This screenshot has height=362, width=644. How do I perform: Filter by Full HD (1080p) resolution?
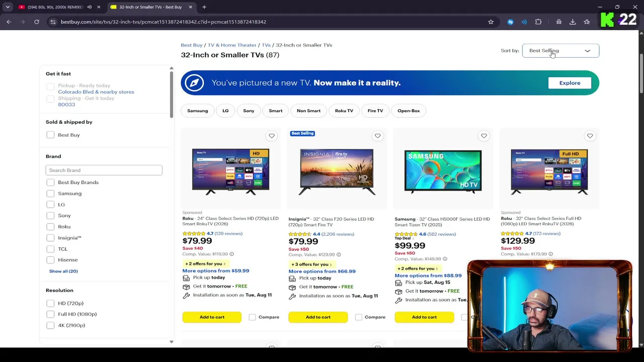pyautogui.click(x=50, y=314)
